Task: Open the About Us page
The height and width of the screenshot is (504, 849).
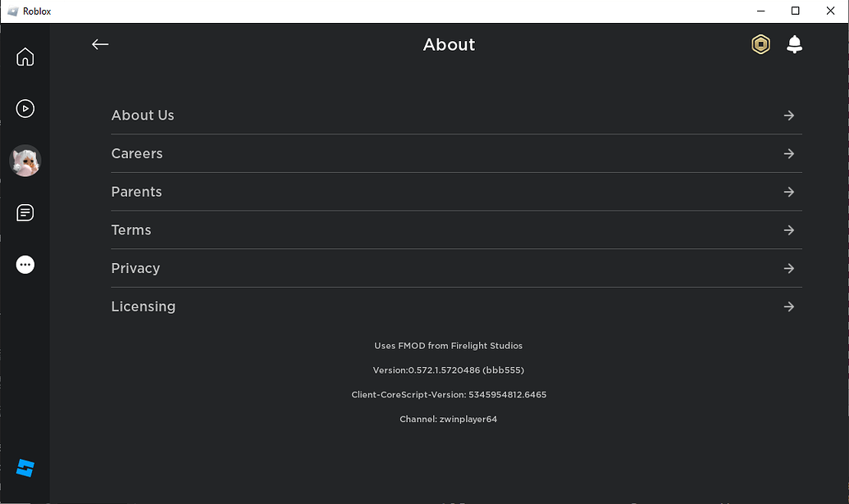Action: coord(143,116)
